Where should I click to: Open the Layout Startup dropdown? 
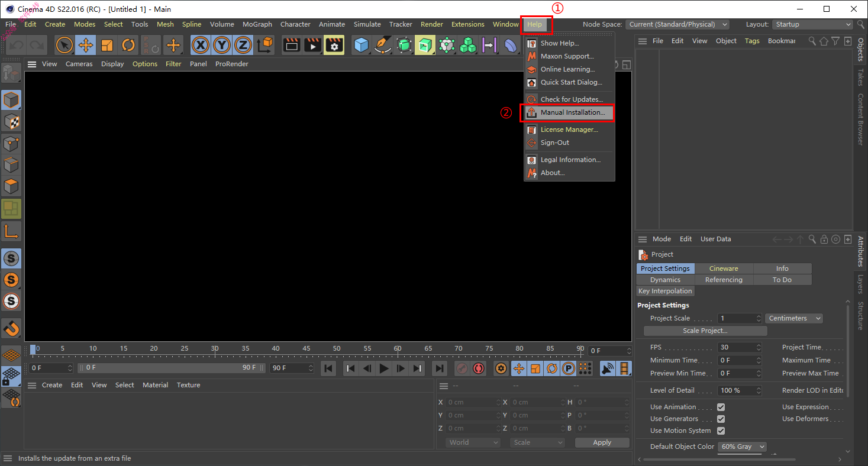(x=812, y=24)
